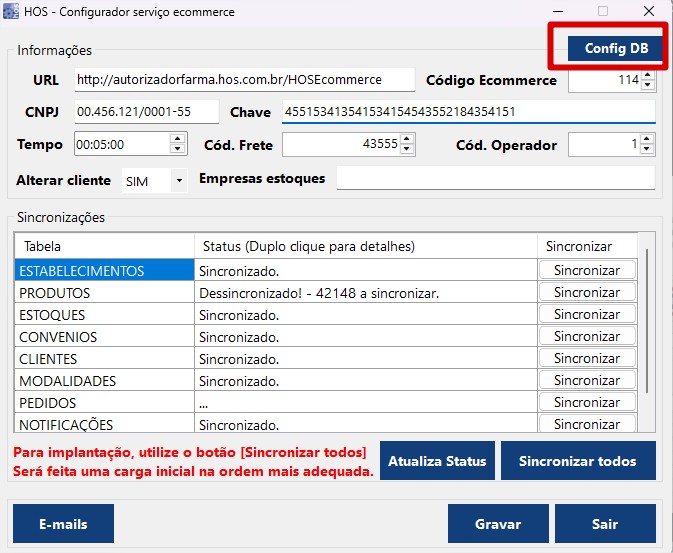Exit using the Sair button
Viewport: 673px width, 553px height.
click(604, 523)
